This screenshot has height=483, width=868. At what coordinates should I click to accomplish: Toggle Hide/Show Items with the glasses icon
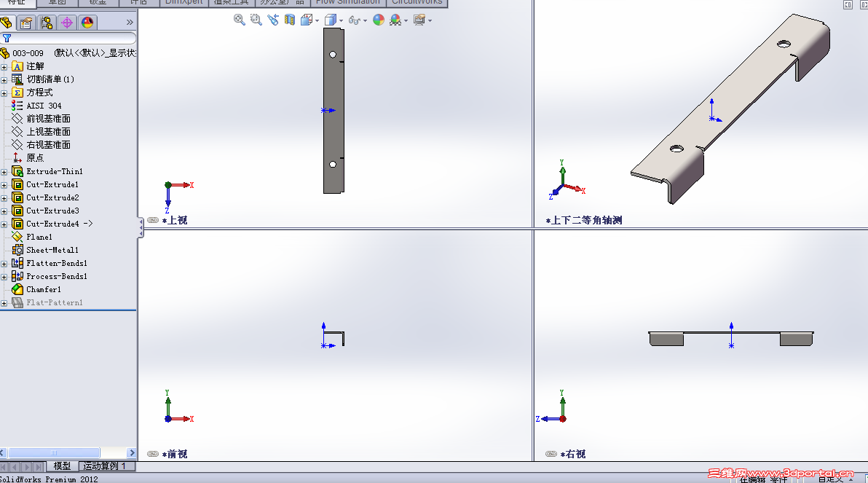354,20
